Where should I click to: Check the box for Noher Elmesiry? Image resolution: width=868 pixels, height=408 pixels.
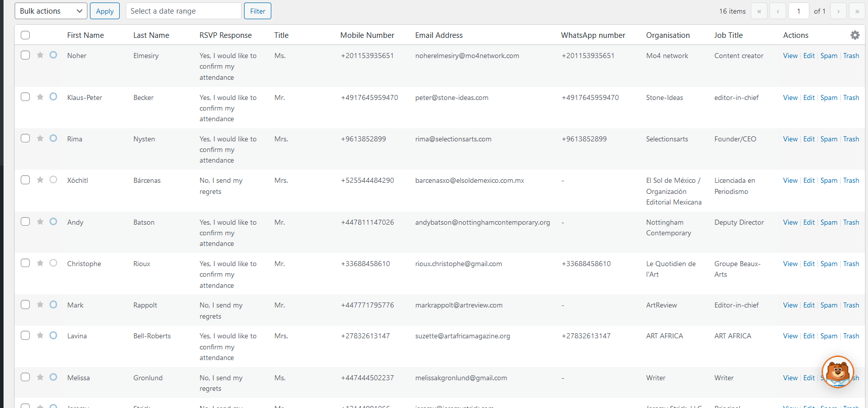click(25, 55)
